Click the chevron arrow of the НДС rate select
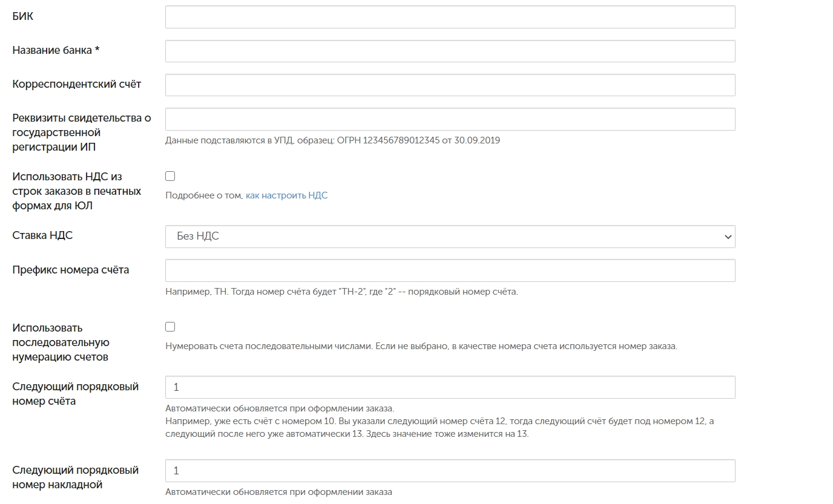 (728, 237)
